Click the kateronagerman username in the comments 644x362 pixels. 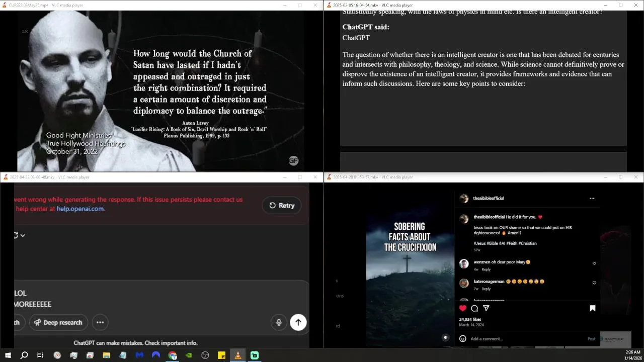[489, 282]
